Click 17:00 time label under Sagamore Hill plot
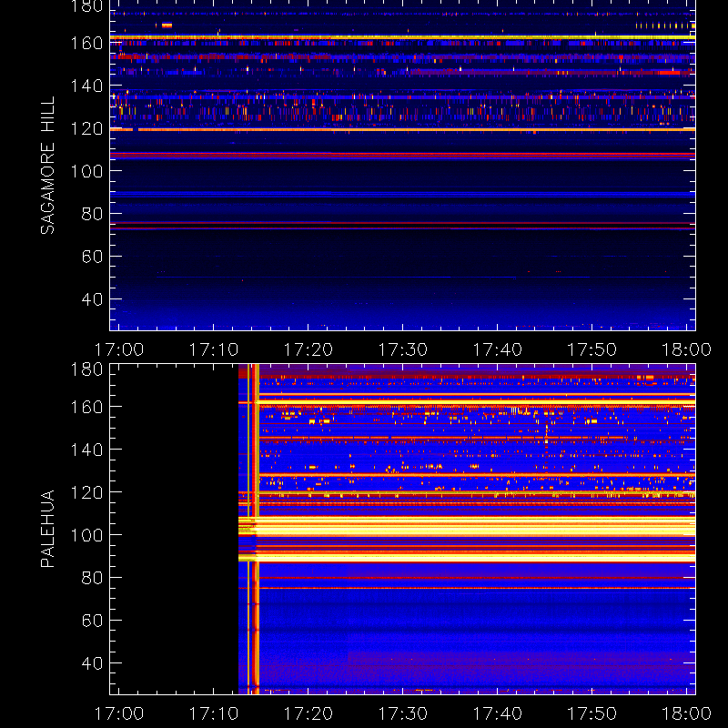Viewport: 728px width, 728px height. (119, 349)
